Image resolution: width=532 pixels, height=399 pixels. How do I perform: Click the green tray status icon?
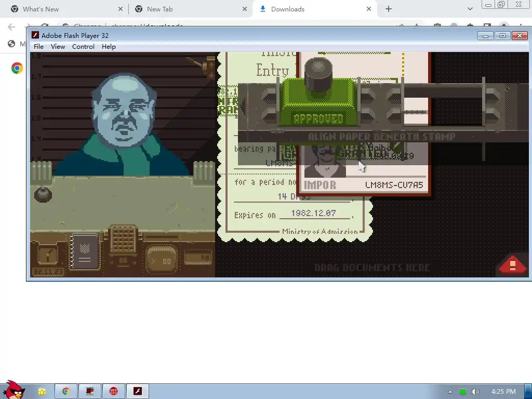462,392
